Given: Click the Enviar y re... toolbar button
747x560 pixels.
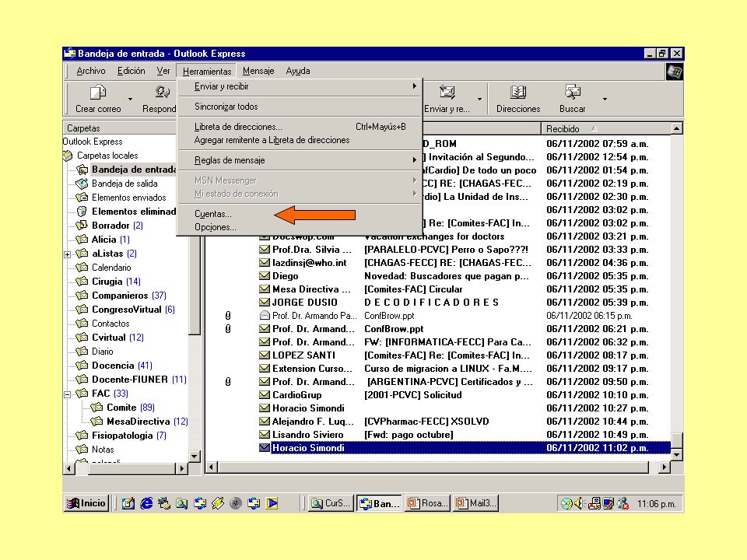Looking at the screenshot, I should click(447, 99).
